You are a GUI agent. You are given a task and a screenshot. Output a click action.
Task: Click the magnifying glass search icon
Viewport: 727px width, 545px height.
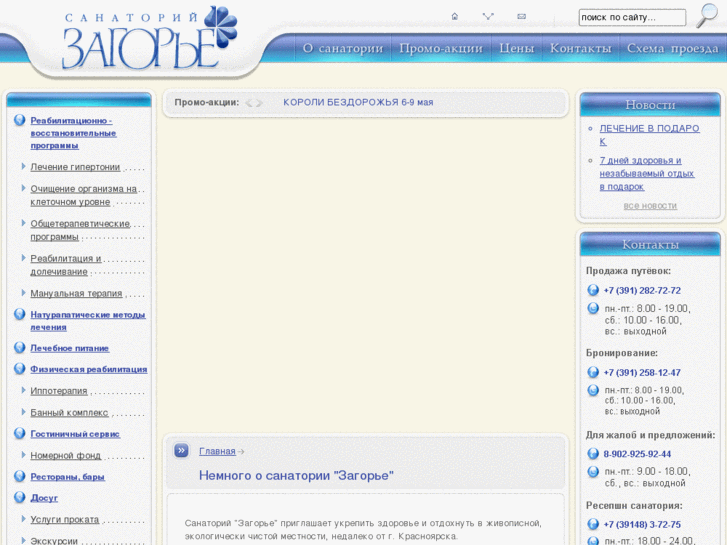(x=707, y=16)
